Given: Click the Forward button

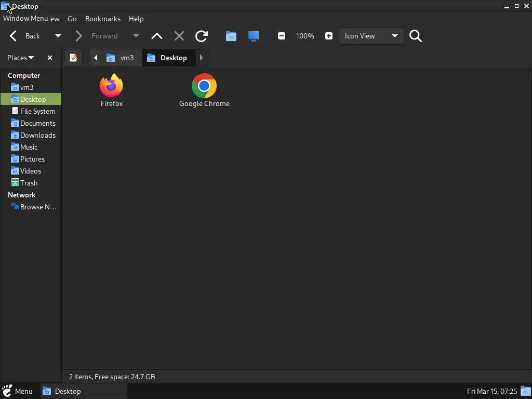Looking at the screenshot, I should click(x=97, y=36).
